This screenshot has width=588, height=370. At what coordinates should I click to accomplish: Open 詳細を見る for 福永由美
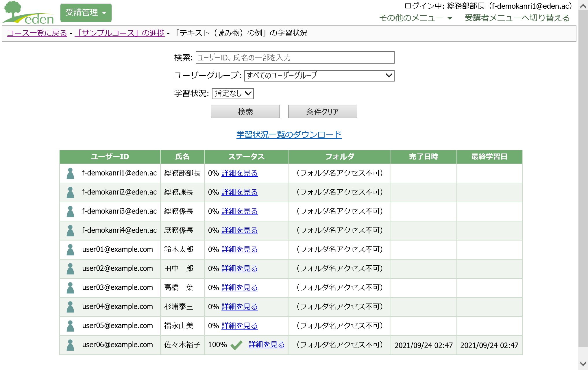click(x=240, y=326)
